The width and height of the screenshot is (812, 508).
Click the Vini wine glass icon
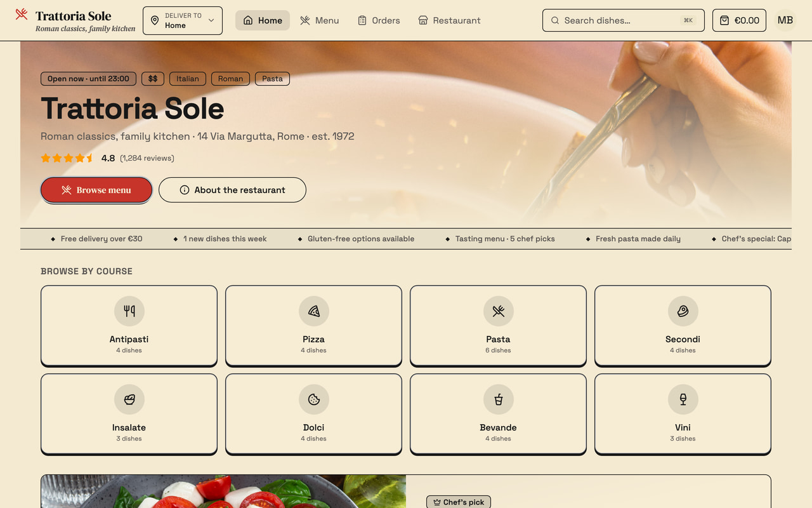point(683,399)
